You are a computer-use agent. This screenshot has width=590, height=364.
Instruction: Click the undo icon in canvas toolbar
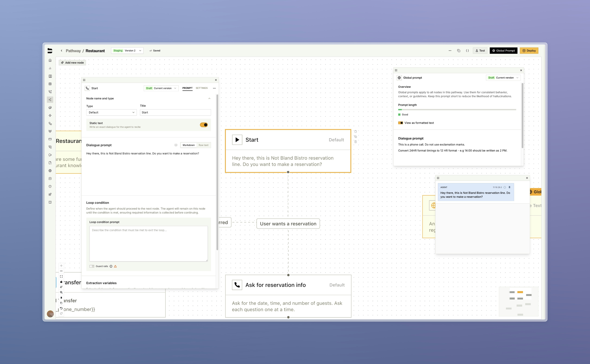61,308
